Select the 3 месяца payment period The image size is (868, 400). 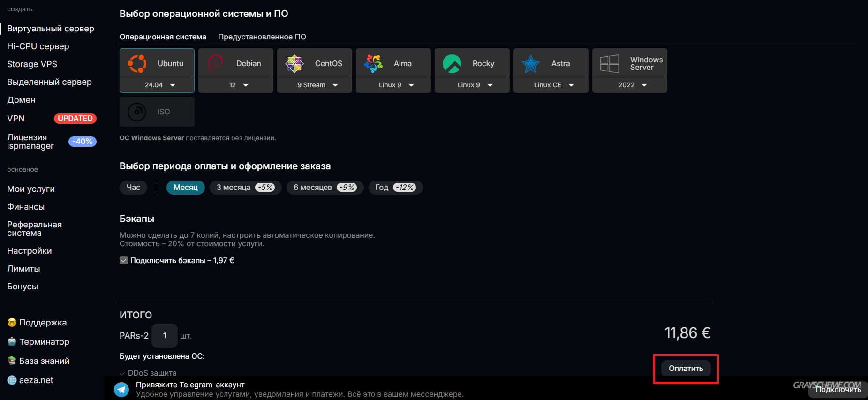245,188
